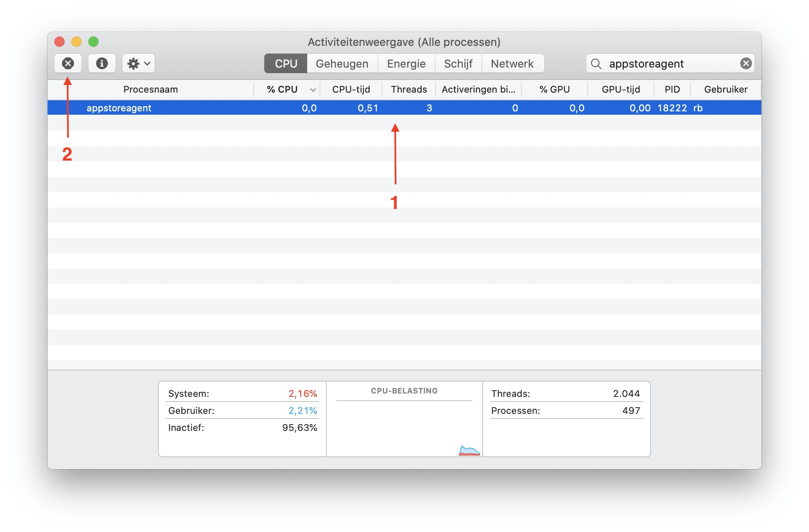Sort by the Activeringen bi... column header
Image resolution: width=809 pixels, height=532 pixels.
click(478, 90)
